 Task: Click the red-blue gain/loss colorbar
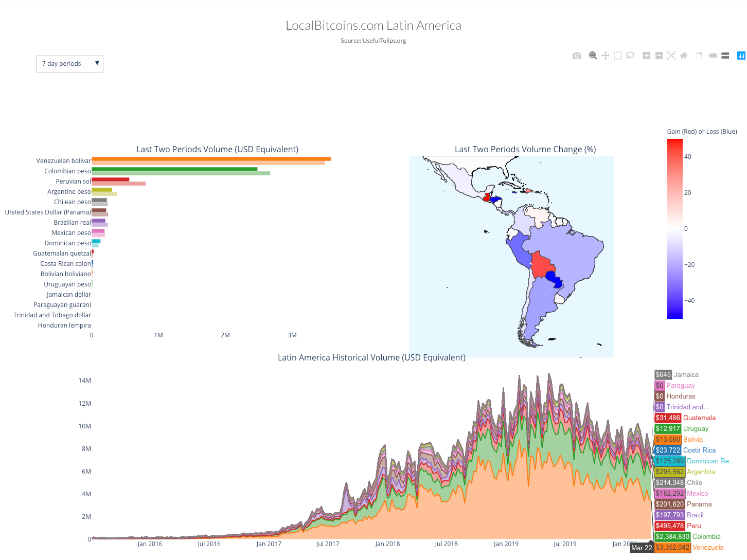[675, 229]
